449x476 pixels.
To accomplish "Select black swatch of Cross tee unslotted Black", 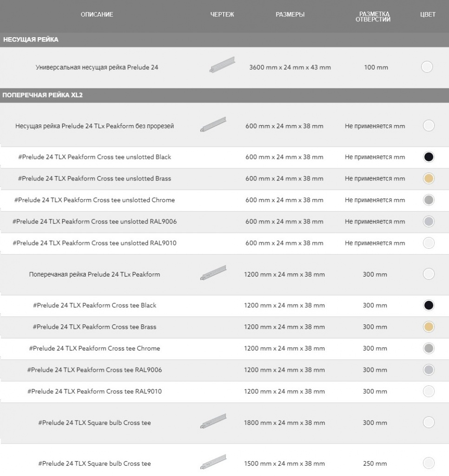I will point(429,157).
